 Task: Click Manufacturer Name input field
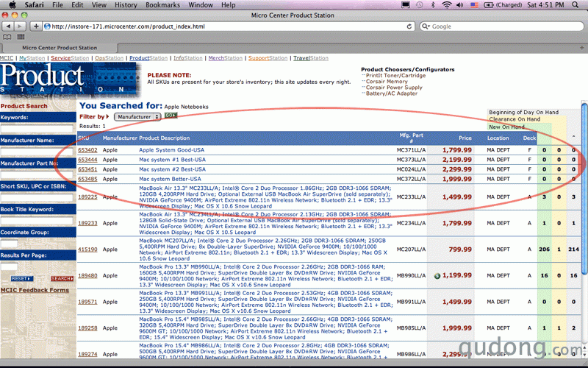[37, 152]
